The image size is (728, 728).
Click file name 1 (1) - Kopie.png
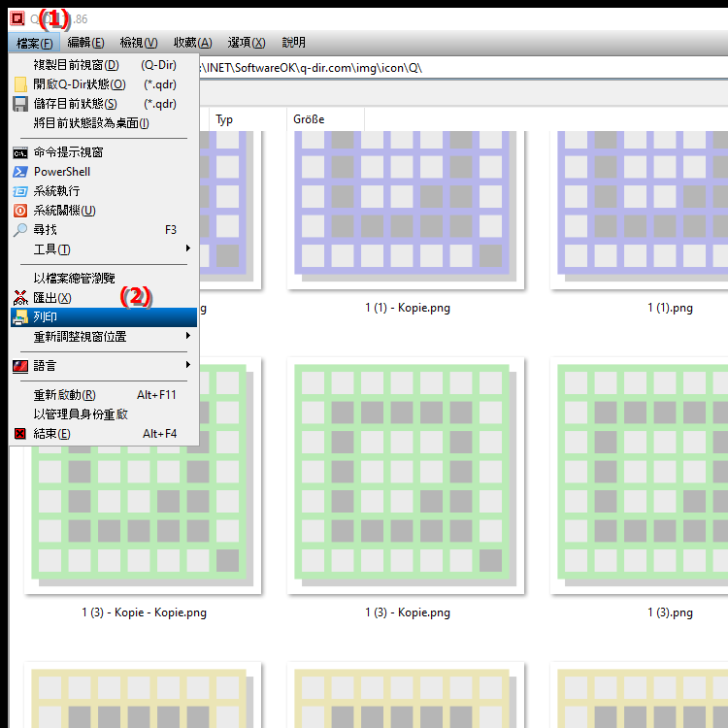point(408,308)
